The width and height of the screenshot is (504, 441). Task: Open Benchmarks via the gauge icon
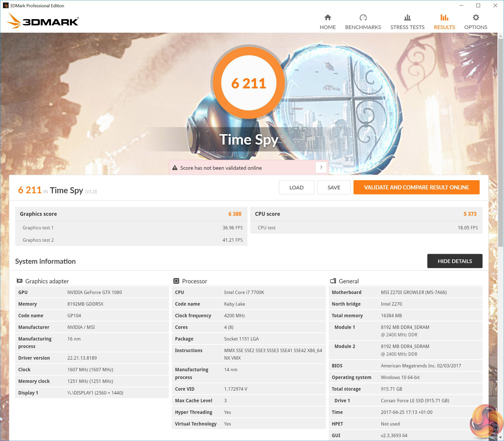point(363,17)
